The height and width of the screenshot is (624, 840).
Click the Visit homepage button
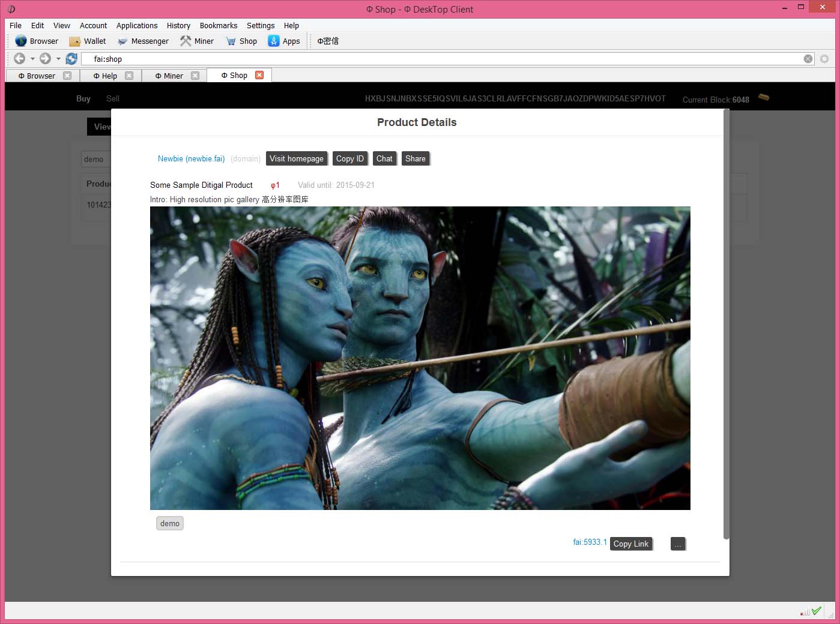297,158
